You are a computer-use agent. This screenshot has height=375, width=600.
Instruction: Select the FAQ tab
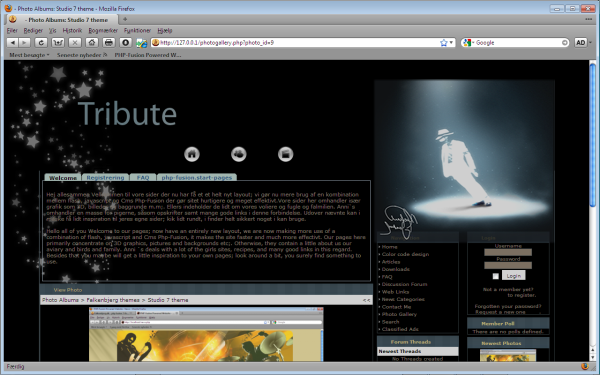coord(143,178)
